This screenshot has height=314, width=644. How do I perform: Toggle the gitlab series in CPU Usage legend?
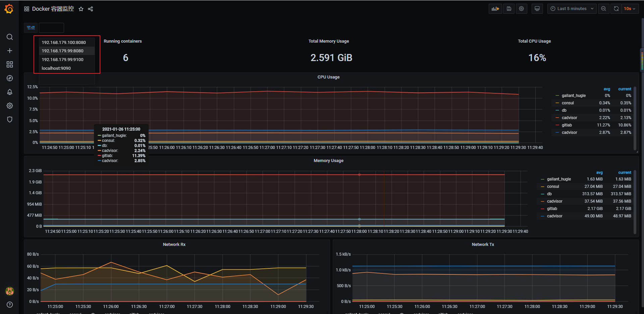567,125
